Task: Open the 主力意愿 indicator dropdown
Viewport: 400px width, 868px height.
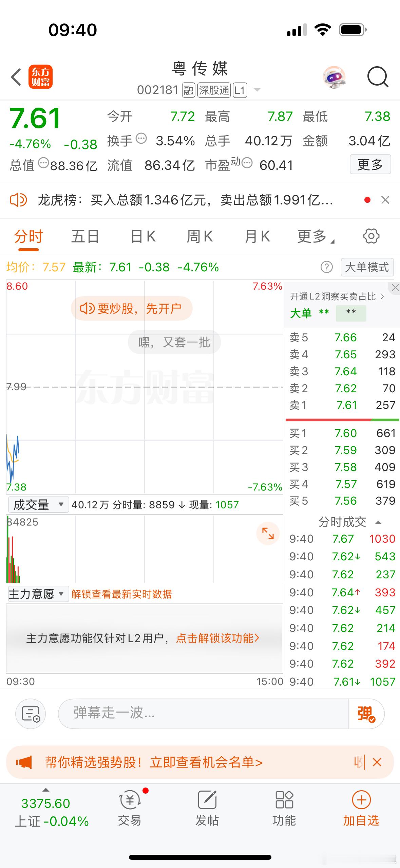Action: pos(38,594)
